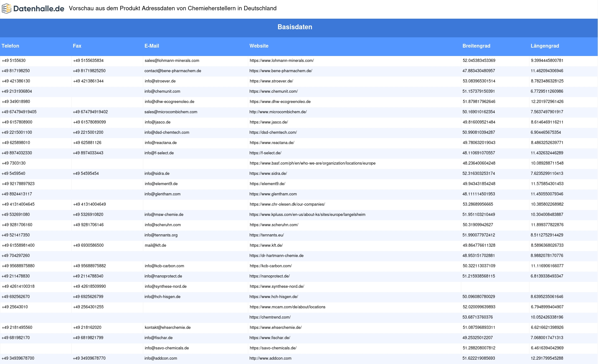This screenshot has width=598, height=364.
Task: Open the addcon.com website link
Action: pos(270,358)
